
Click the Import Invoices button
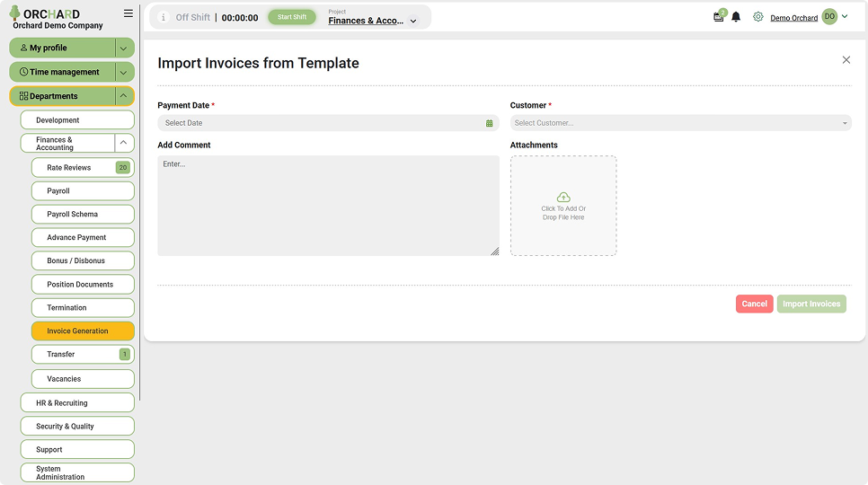coord(811,304)
